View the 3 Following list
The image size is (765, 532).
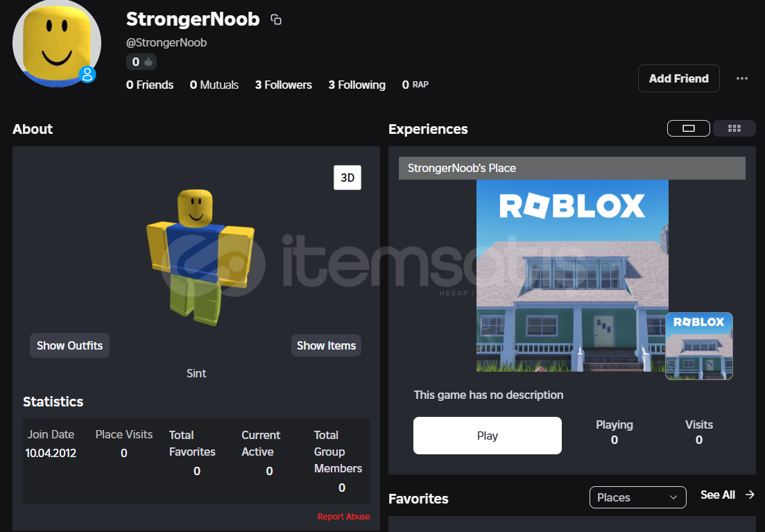click(356, 85)
